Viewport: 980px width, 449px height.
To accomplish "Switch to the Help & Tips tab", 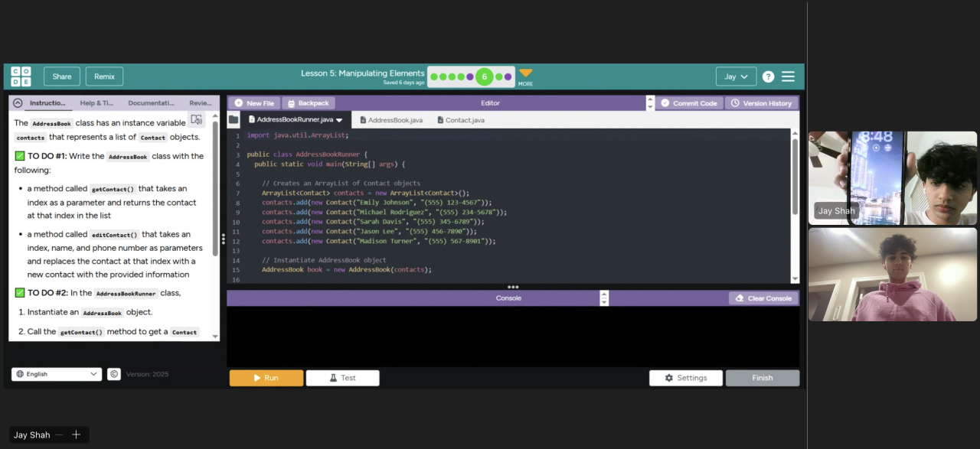I will 96,103.
